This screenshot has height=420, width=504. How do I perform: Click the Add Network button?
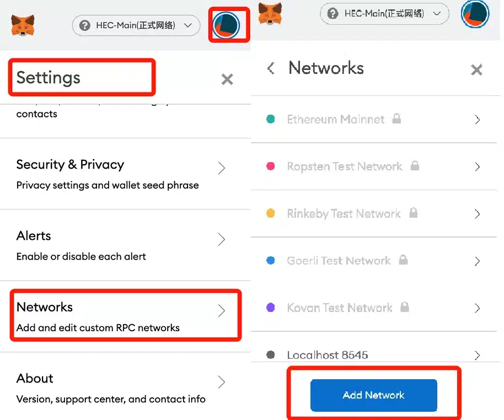click(373, 395)
